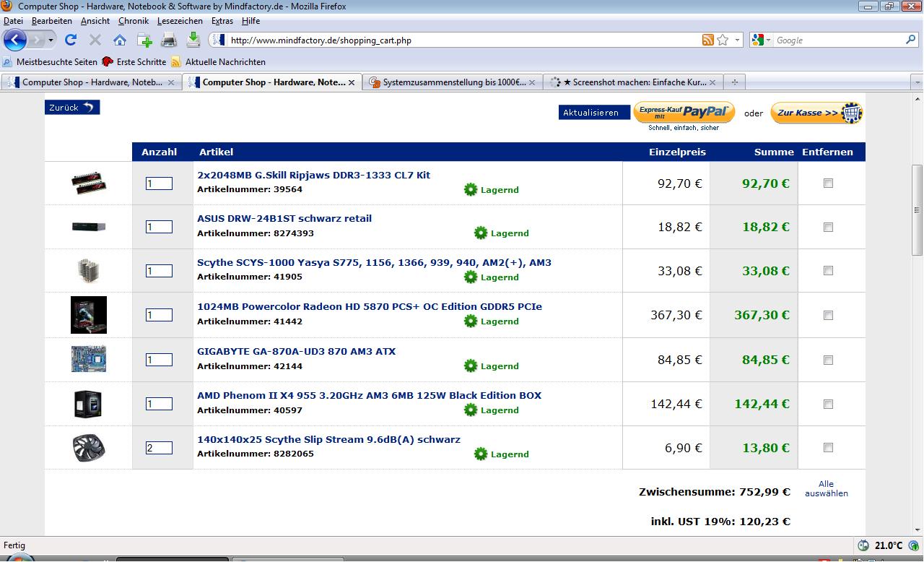Check remove box for AMD Phenom II row
Viewport: 924px width, 562px height.
pos(828,404)
